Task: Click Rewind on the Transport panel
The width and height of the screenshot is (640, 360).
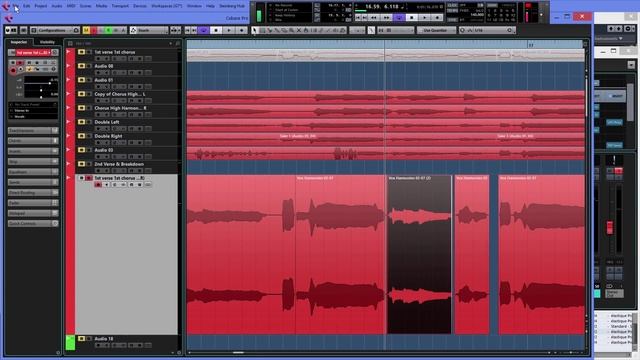Action: point(373,18)
